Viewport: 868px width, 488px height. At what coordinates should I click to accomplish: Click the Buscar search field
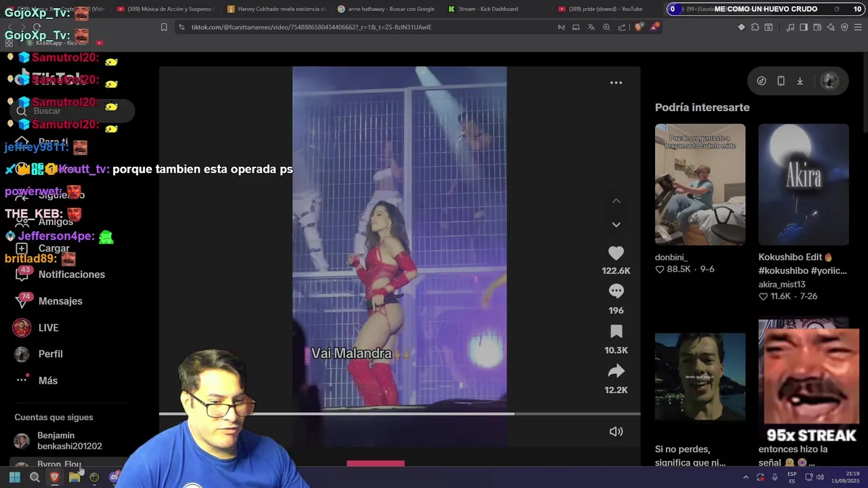(x=71, y=111)
